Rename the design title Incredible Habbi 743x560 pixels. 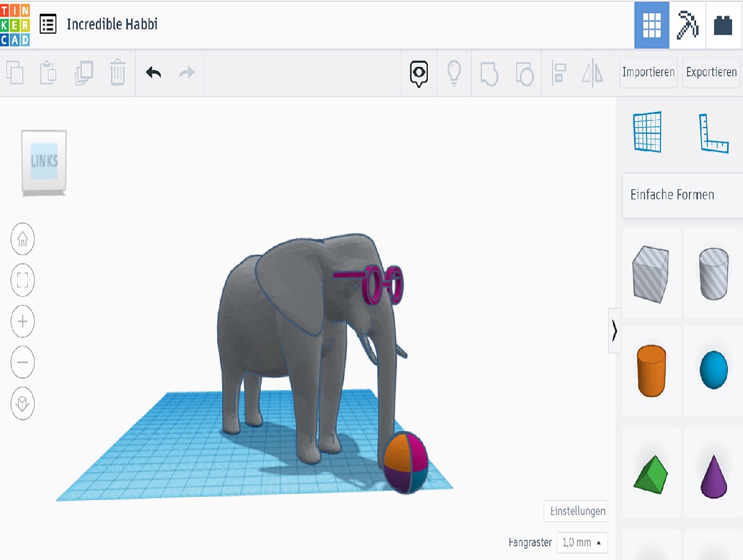[112, 25]
